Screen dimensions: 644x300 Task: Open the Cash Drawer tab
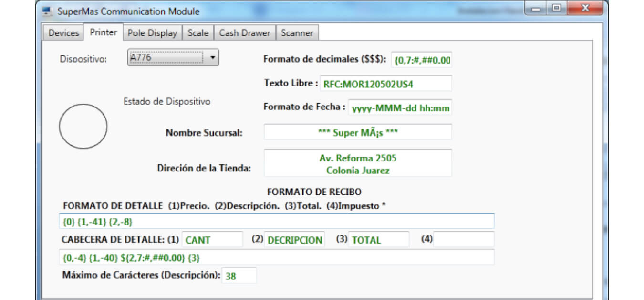click(x=245, y=33)
